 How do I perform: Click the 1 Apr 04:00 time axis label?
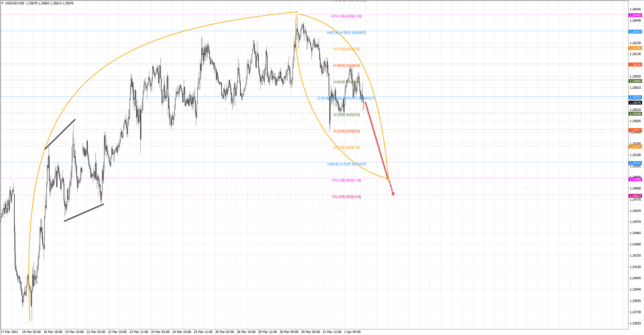pos(352,332)
